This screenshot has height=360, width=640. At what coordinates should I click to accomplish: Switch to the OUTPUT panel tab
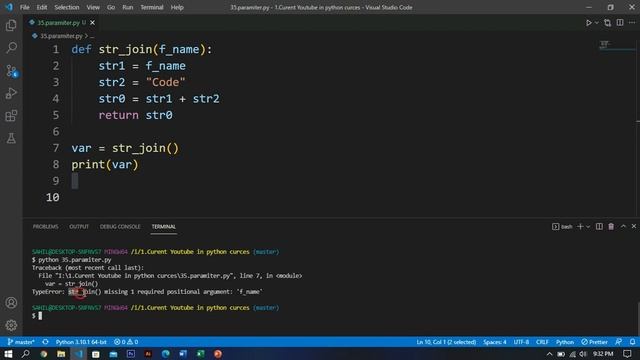79,227
